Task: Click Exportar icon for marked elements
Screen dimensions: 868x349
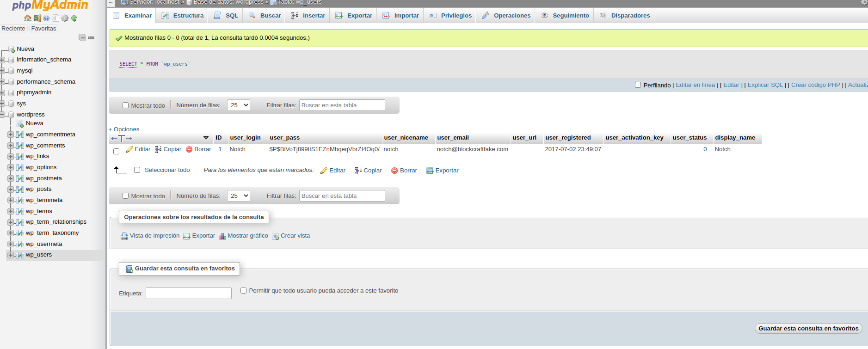Action: pos(430,171)
